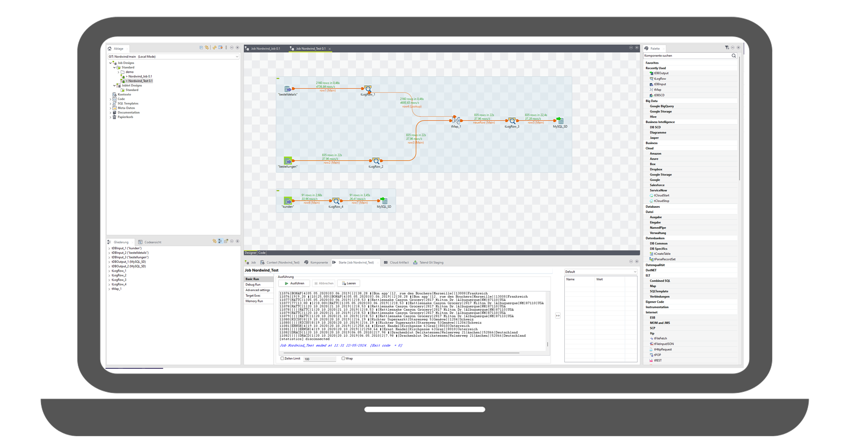The height and width of the screenshot is (443, 868).
Task: Expand tMap_1 in the outline
Action: tap(109, 289)
